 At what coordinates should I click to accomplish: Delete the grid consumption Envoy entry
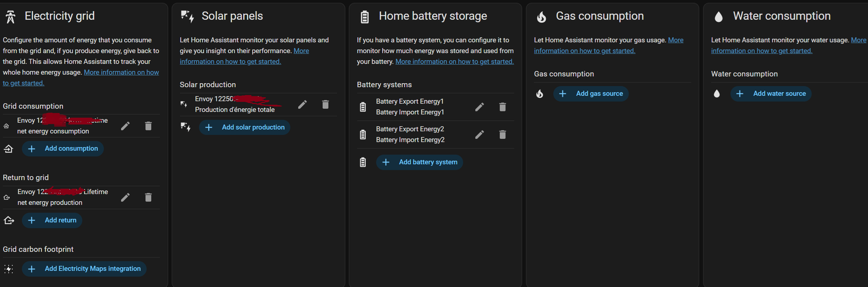click(148, 126)
